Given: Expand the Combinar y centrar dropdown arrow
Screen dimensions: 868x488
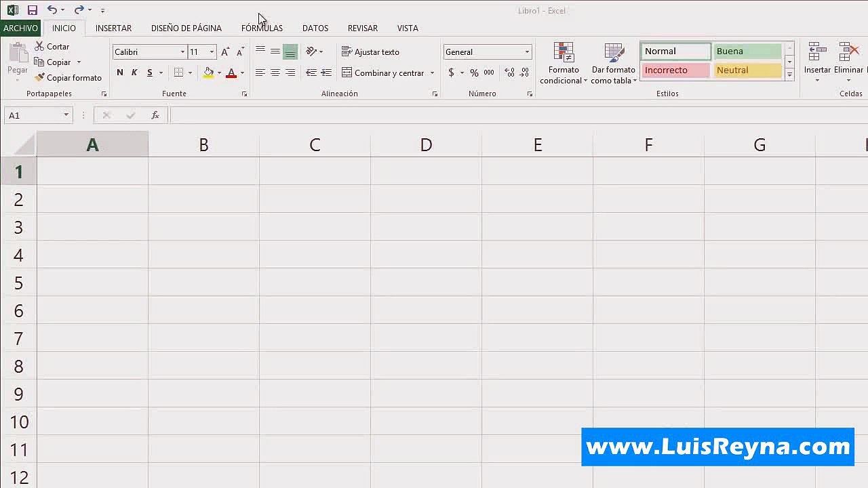Looking at the screenshot, I should [x=432, y=73].
